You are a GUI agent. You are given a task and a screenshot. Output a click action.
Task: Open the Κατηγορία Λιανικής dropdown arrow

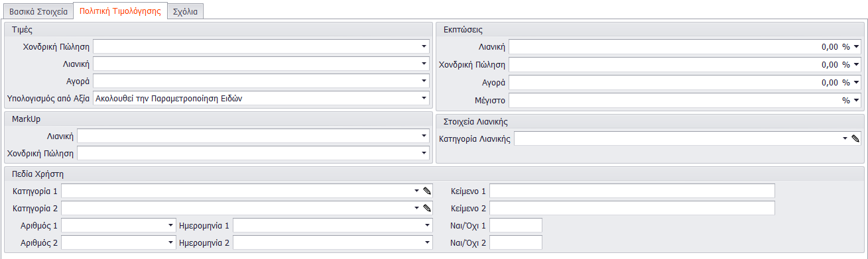pyautogui.click(x=845, y=139)
